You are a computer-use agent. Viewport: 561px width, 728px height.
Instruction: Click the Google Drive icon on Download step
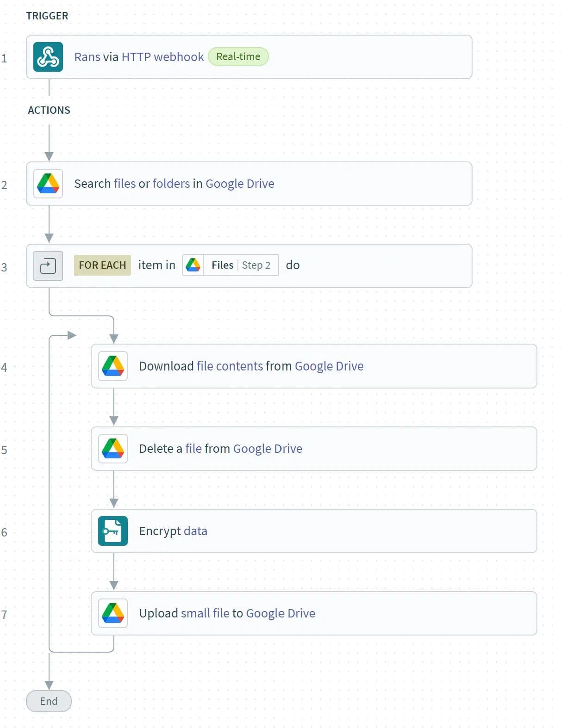pos(113,366)
